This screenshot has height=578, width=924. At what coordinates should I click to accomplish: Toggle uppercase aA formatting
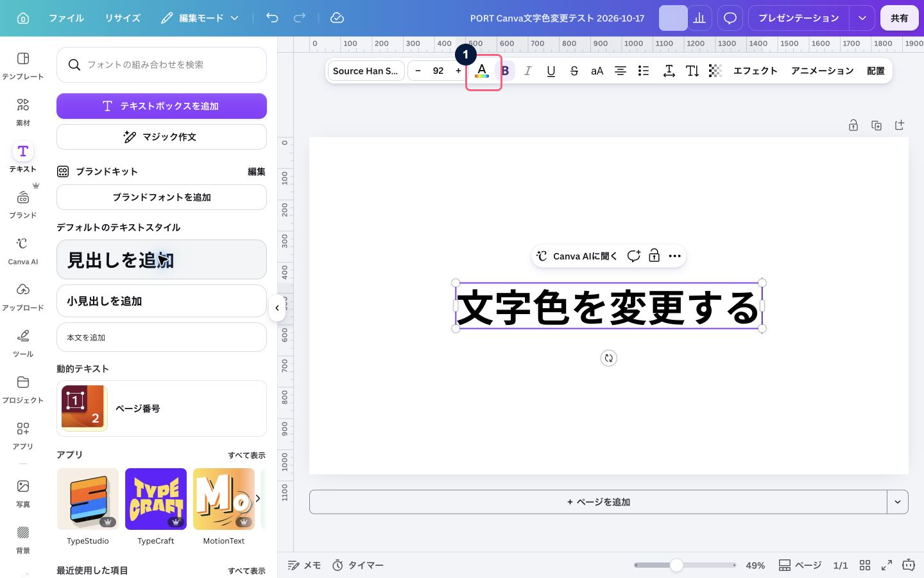click(597, 71)
